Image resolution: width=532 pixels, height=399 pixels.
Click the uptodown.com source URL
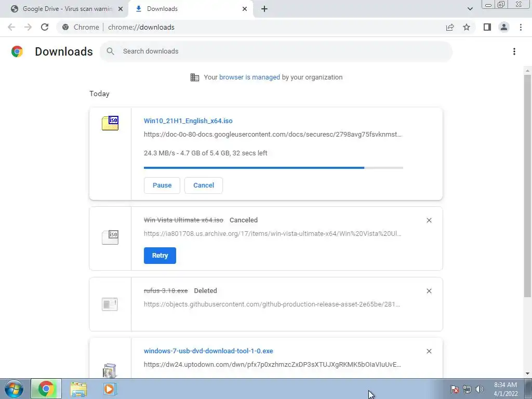click(272, 364)
